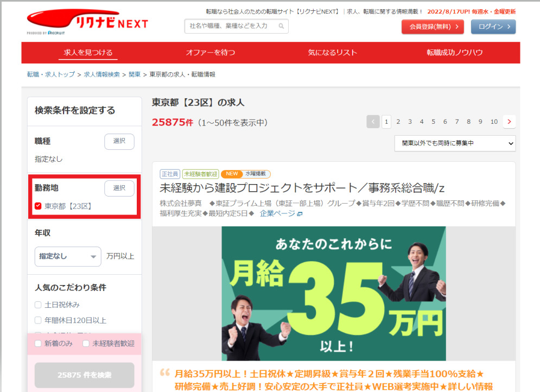Open the 関東以外でも同時に募集中 dropdown

click(455, 143)
